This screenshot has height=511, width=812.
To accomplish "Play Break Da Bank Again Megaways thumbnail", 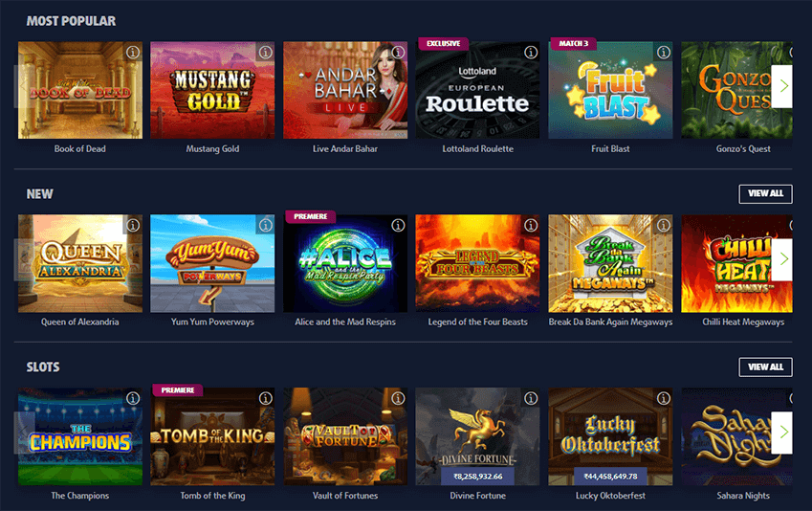I will pos(610,263).
